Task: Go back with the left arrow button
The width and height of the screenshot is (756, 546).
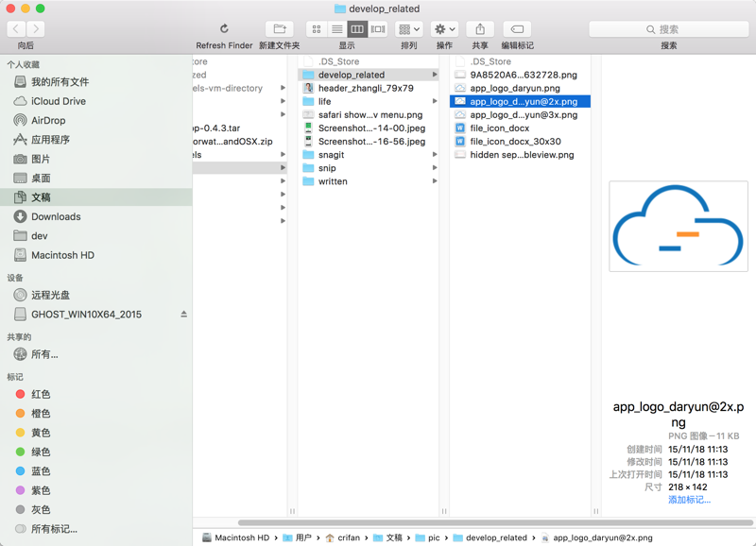Action: (16, 29)
